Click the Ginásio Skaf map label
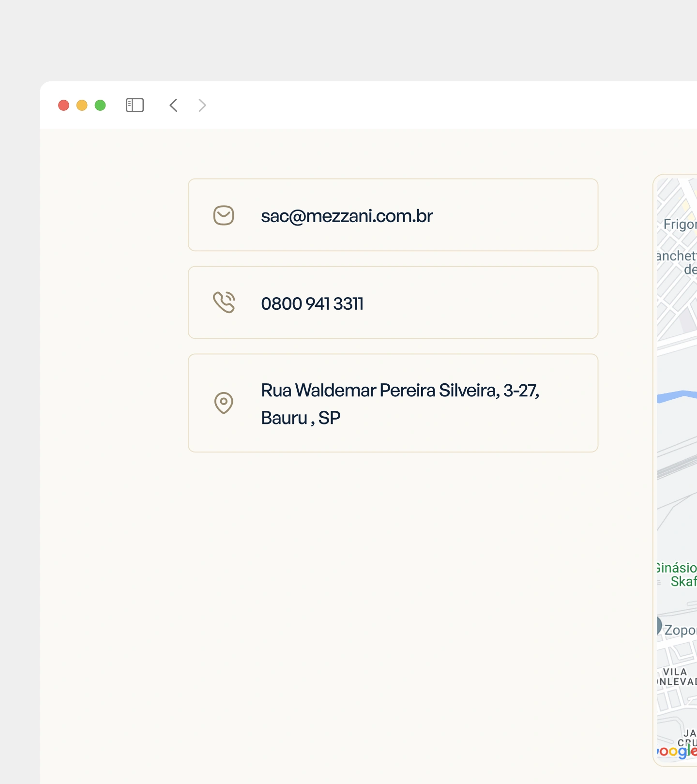The height and width of the screenshot is (784, 697). click(x=678, y=574)
